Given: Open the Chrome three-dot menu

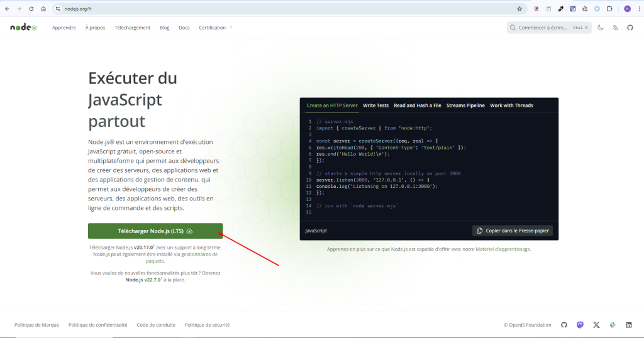Looking at the screenshot, I should pos(640,9).
